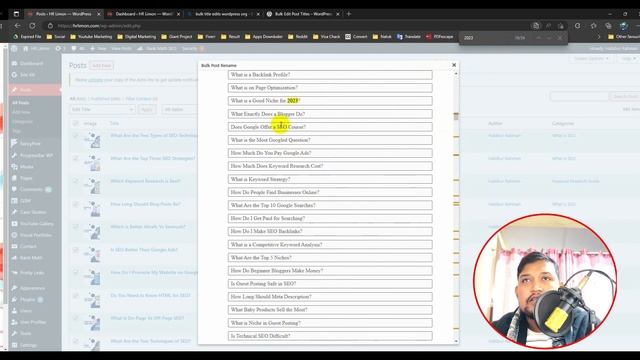Click the dialog scrollbar up arrow
This screenshot has width=640, height=360.
coord(456,74)
